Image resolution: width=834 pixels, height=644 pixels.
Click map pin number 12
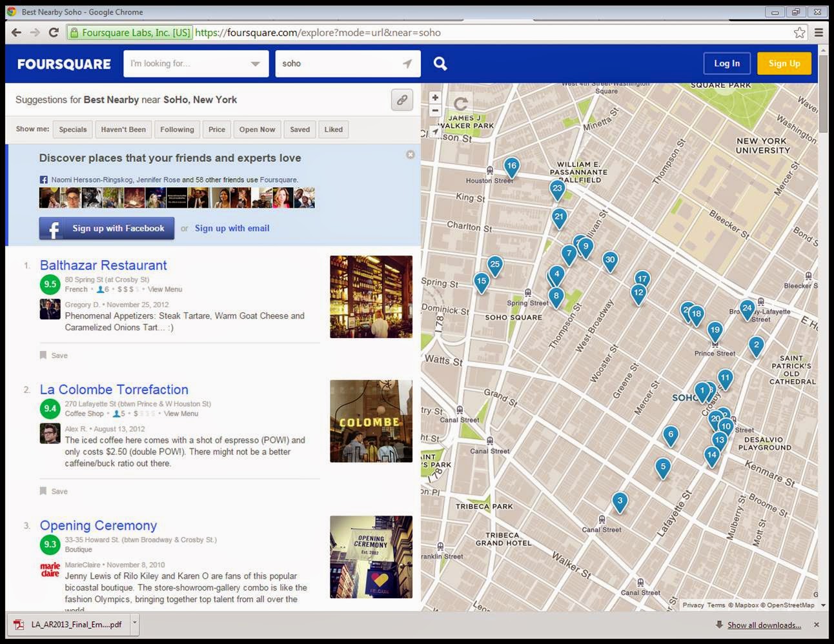[638, 294]
